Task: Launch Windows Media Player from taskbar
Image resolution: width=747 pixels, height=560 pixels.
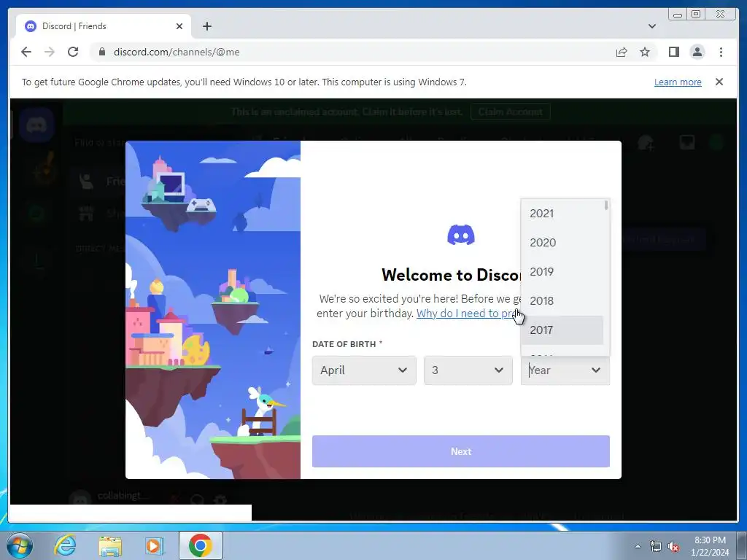Action: pyautogui.click(x=154, y=545)
